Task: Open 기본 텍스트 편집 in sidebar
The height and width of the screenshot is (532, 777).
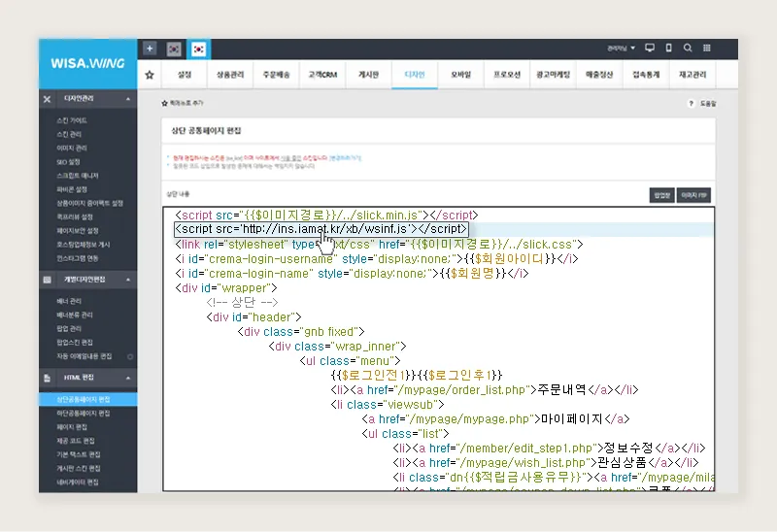Action: click(x=79, y=454)
